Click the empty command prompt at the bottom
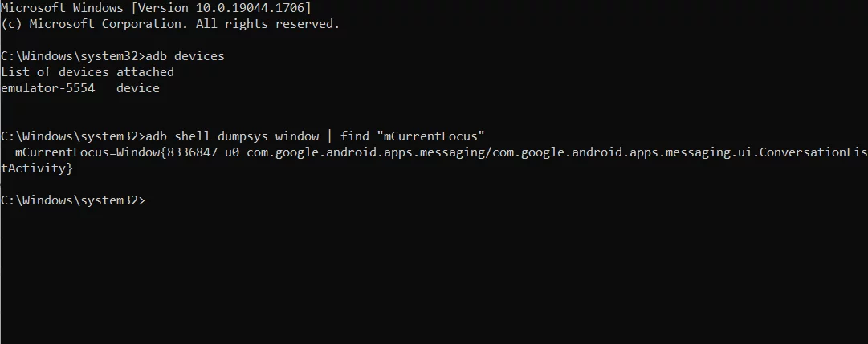The height and width of the screenshot is (344, 868). coord(73,200)
